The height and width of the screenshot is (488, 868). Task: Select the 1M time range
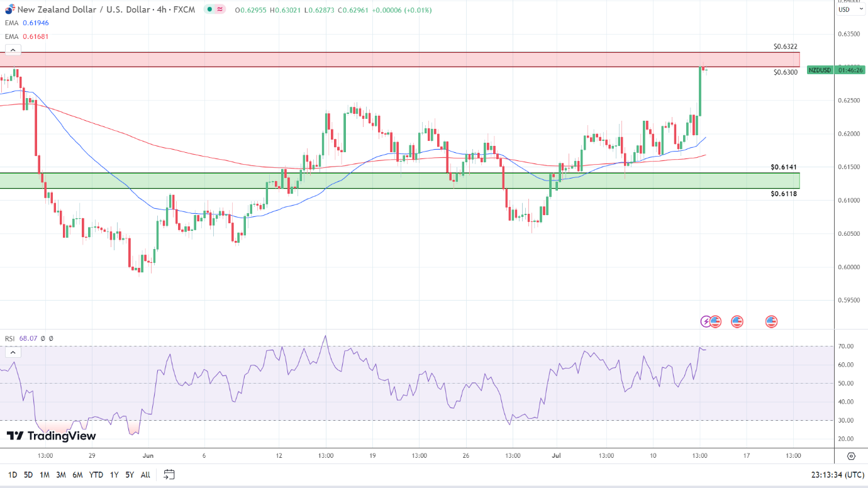click(x=45, y=475)
